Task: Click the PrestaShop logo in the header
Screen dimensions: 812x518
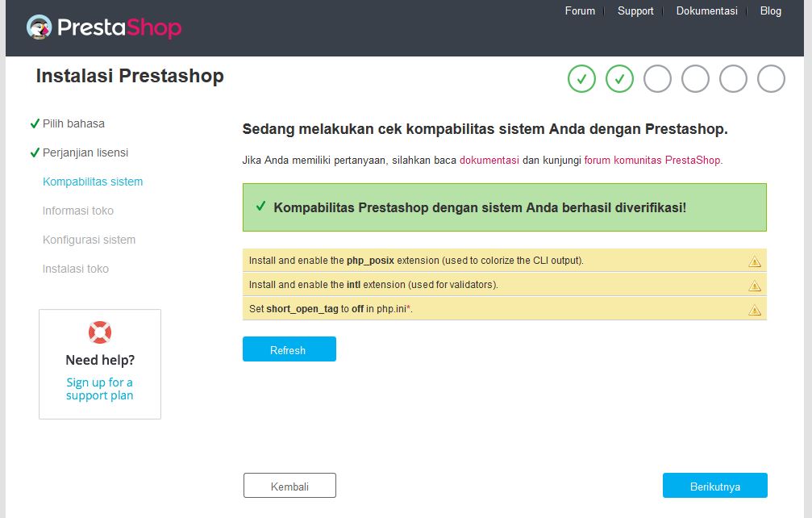Action: click(103, 28)
